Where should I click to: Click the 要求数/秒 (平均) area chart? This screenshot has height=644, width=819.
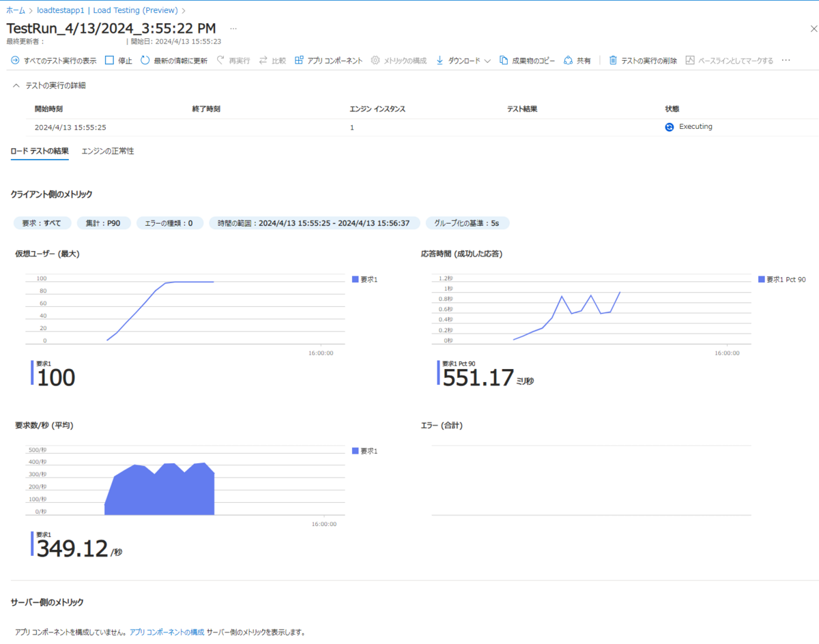[x=185, y=482]
